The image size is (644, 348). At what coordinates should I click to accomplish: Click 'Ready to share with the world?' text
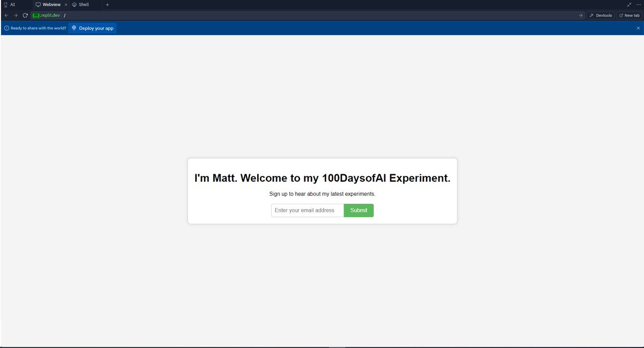click(x=39, y=28)
